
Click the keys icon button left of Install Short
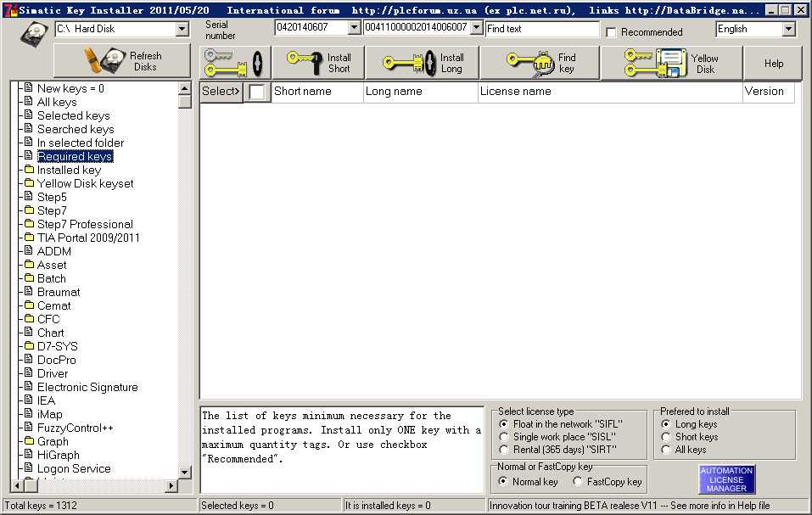[236, 63]
